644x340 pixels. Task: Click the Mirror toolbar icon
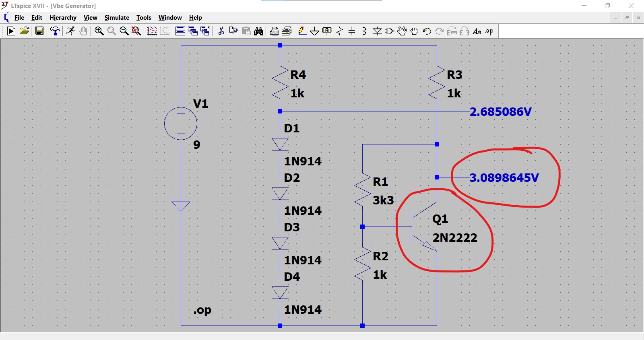coord(464,31)
